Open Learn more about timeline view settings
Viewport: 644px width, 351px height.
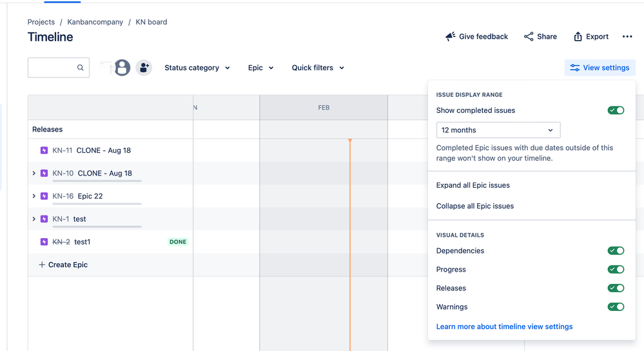coord(504,326)
